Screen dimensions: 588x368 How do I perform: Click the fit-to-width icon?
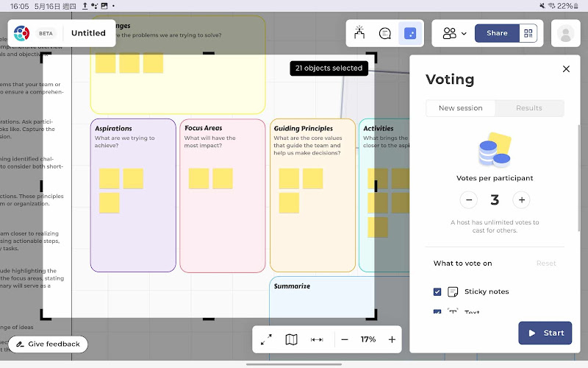pos(317,339)
